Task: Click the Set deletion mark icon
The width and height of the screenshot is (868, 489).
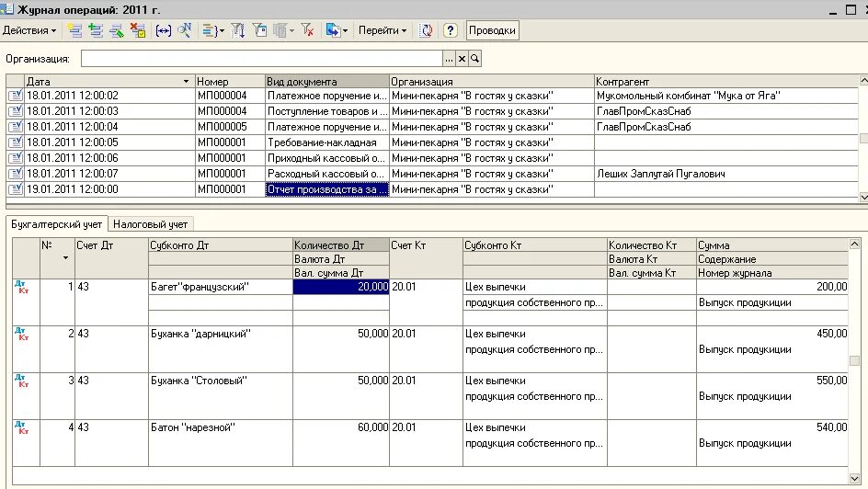Action: click(137, 30)
